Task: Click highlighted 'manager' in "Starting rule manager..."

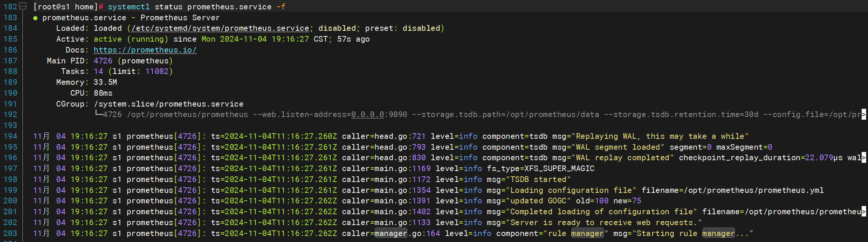Action: [719, 233]
